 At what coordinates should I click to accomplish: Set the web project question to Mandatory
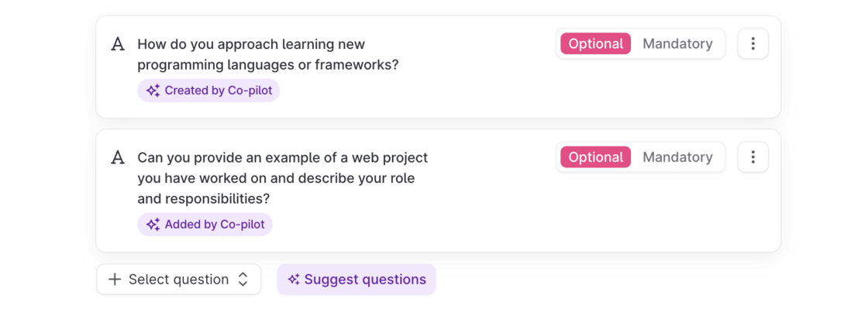(x=677, y=157)
